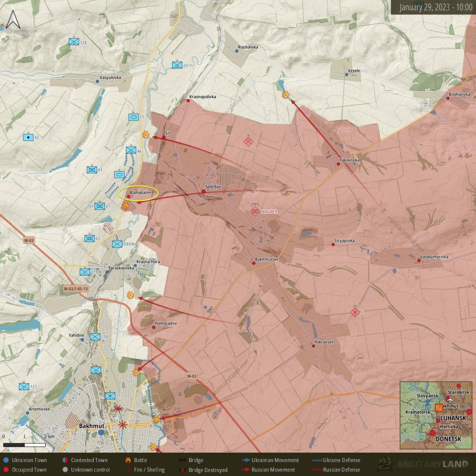The image size is (476, 476).
Task: Click the blue Bakhmut city marker
Action: pyautogui.click(x=101, y=432)
